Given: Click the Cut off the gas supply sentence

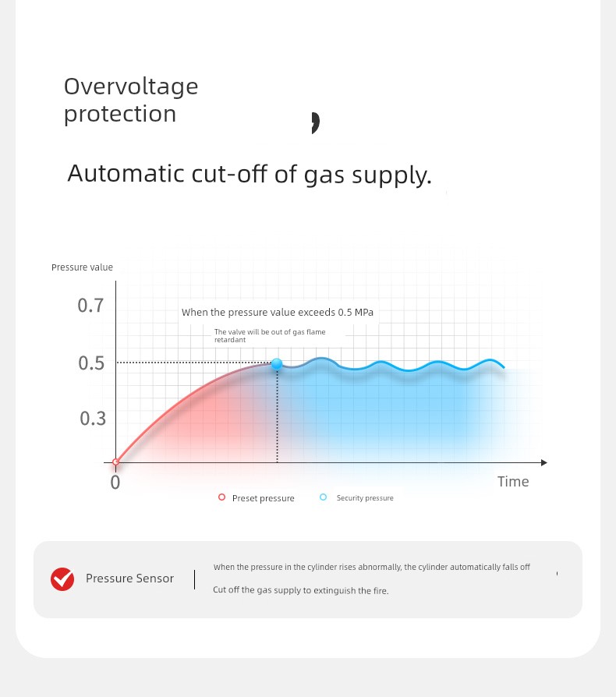Looking at the screenshot, I should click(x=300, y=590).
